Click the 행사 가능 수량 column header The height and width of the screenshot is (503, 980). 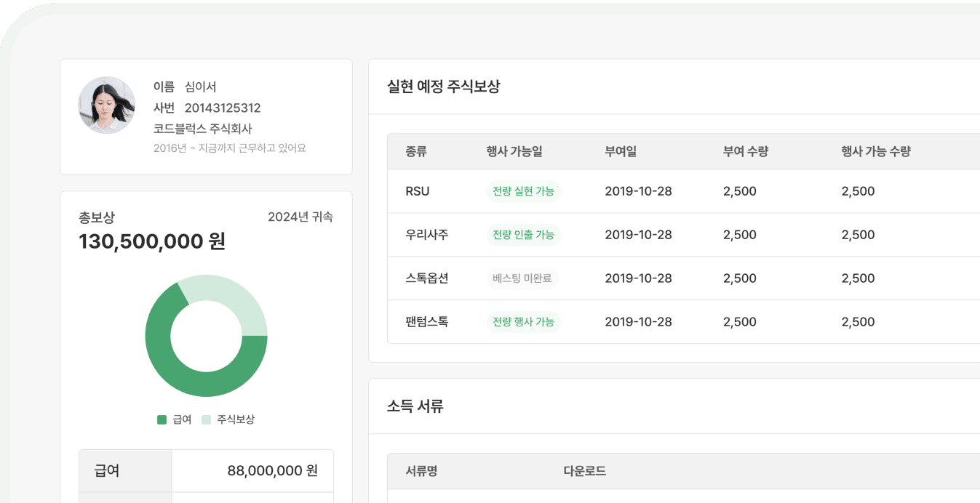876,152
